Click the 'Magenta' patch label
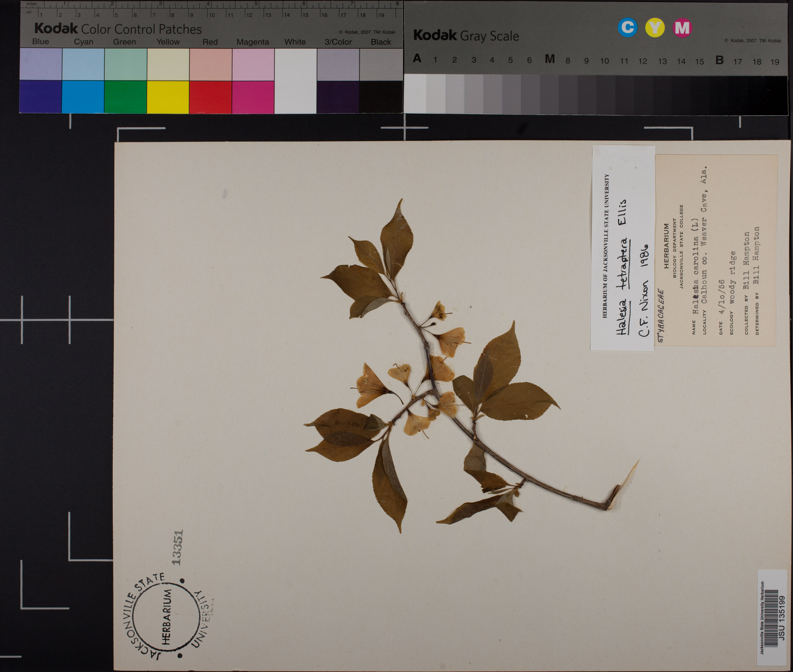 [253, 42]
